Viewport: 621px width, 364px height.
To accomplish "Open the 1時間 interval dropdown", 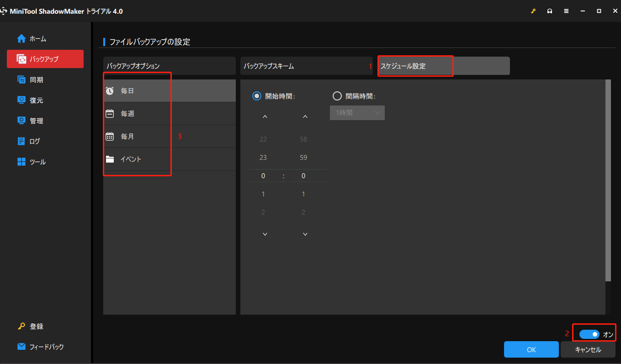I will click(x=357, y=112).
